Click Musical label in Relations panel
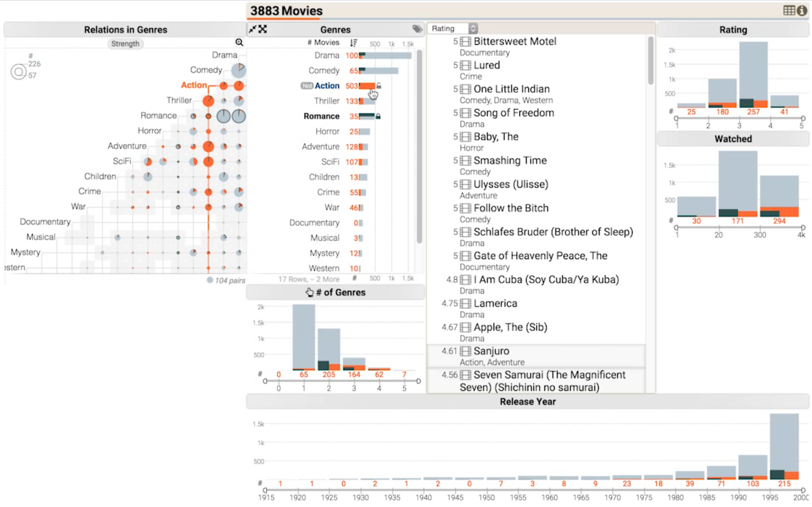Image resolution: width=812 pixels, height=507 pixels. (x=41, y=237)
